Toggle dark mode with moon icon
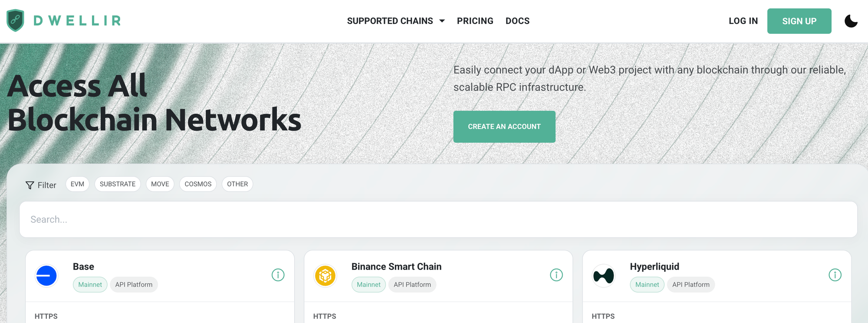Screen dimensions: 868x323 click(851, 21)
